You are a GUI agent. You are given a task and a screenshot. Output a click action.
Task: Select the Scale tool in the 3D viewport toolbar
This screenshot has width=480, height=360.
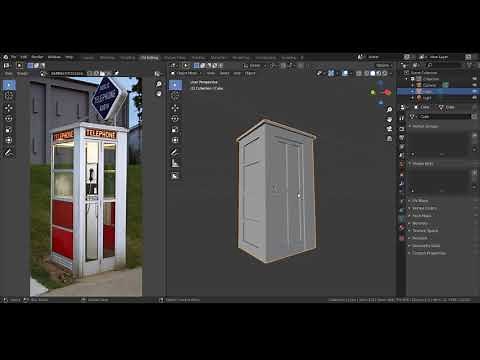click(175, 130)
